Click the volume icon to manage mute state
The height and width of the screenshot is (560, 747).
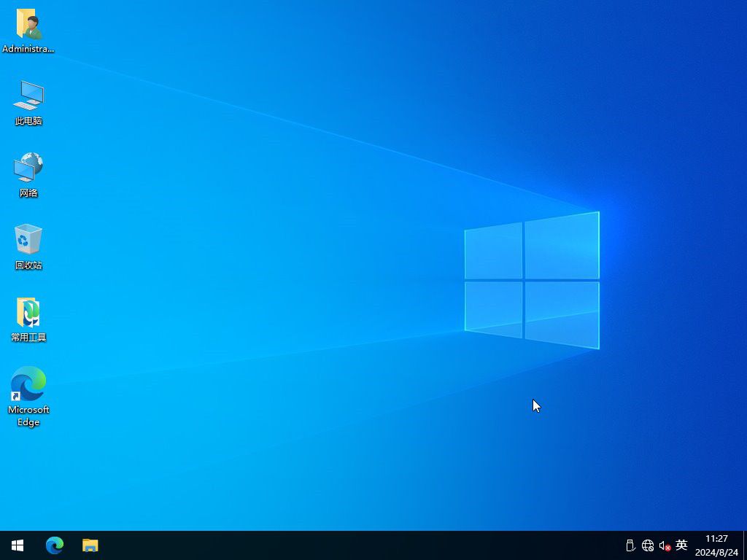[x=664, y=545]
